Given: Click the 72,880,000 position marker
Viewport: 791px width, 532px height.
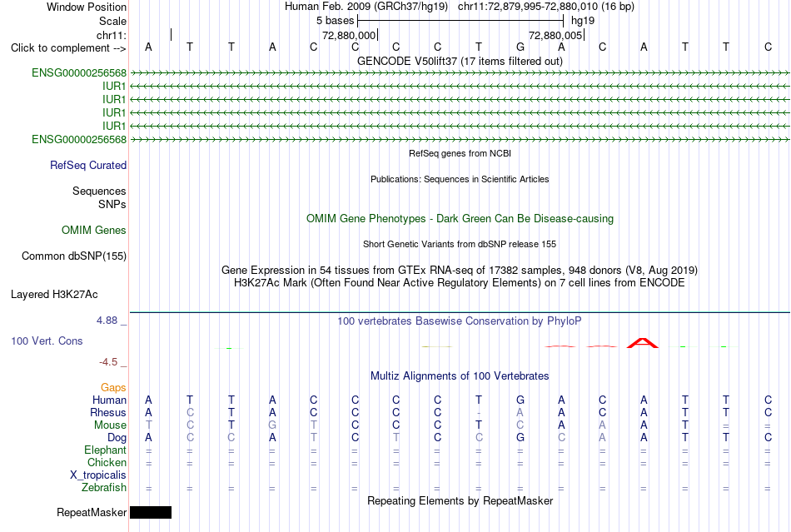Looking at the screenshot, I should (x=349, y=35).
